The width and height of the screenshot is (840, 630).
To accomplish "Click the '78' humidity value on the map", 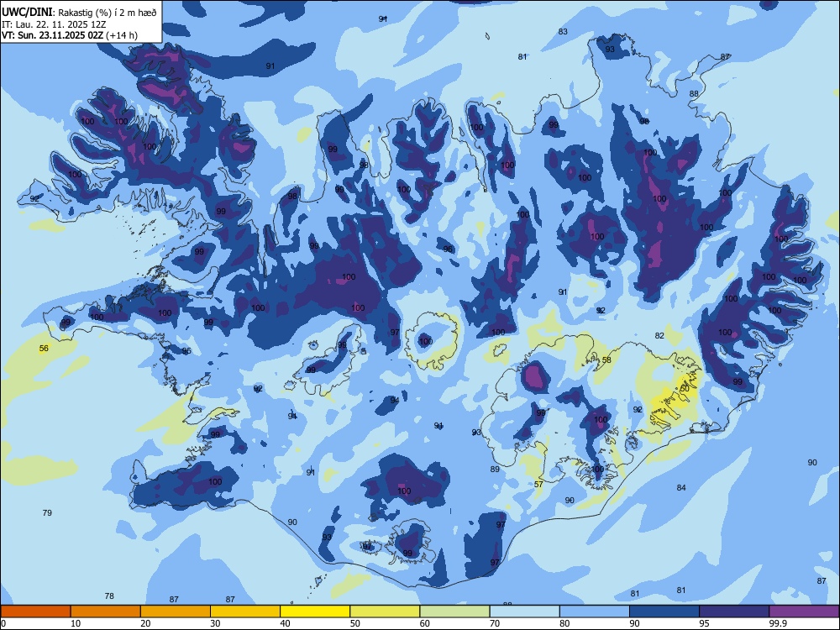I will pos(109,596).
